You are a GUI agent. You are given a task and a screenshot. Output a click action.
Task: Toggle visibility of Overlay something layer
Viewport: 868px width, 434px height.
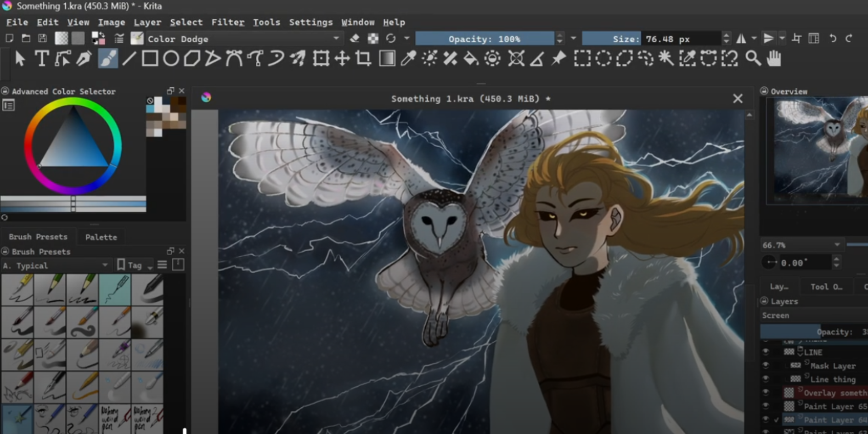[x=766, y=393]
